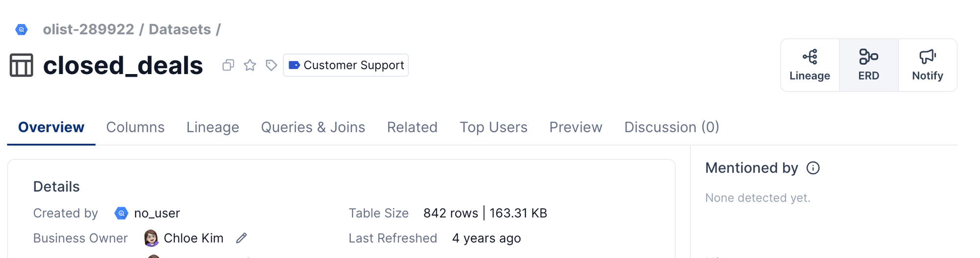Switch to the Columns tab
Image resolution: width=980 pixels, height=258 pixels.
point(135,128)
